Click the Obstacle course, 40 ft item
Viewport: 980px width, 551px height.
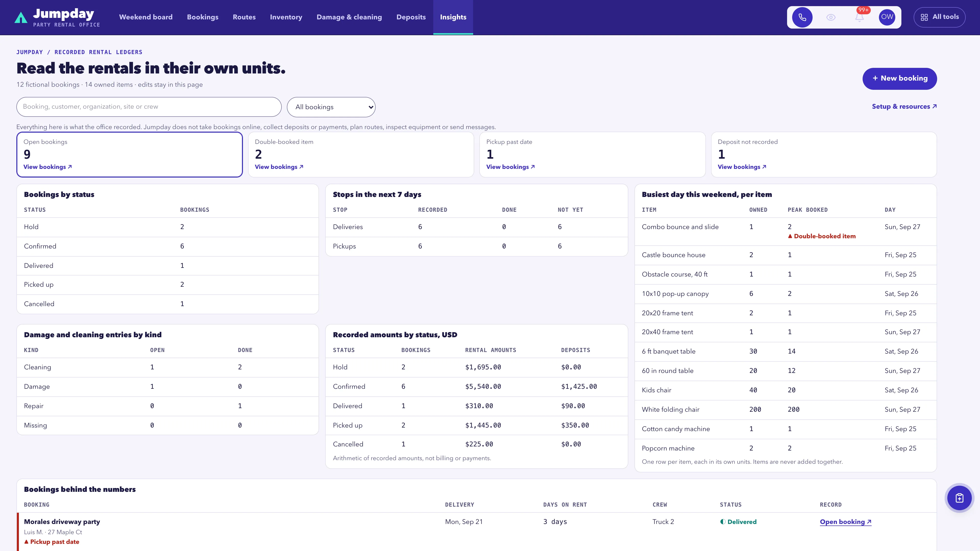coord(675,274)
